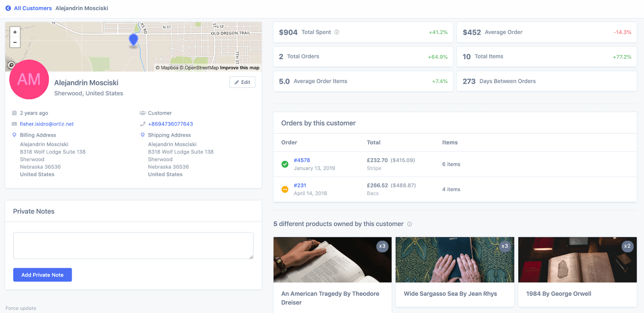The width and height of the screenshot is (644, 313).
Task: Click the Edit button on customer profile
Action: (242, 82)
